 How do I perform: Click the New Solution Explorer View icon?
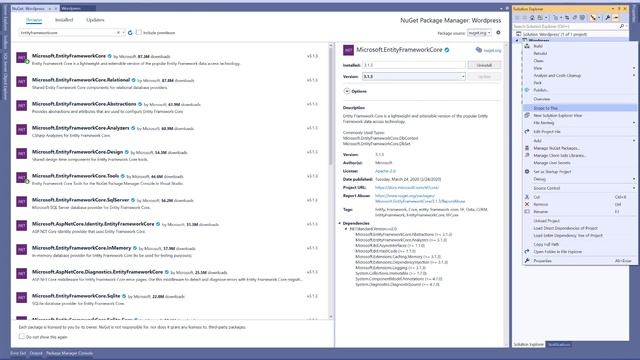tap(527, 116)
